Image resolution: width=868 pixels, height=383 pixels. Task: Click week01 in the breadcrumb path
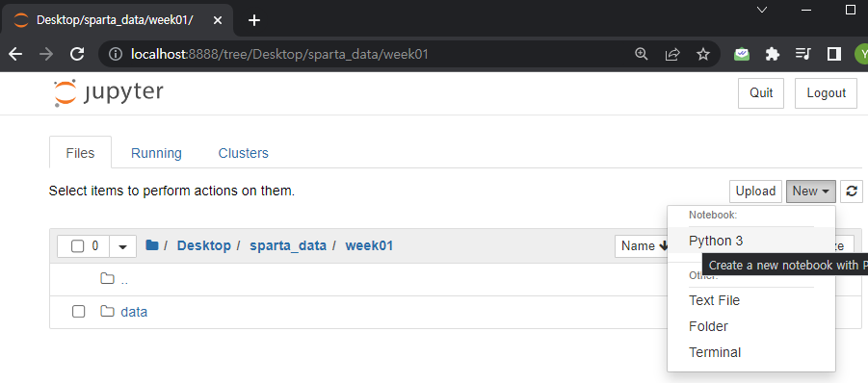[x=369, y=245]
